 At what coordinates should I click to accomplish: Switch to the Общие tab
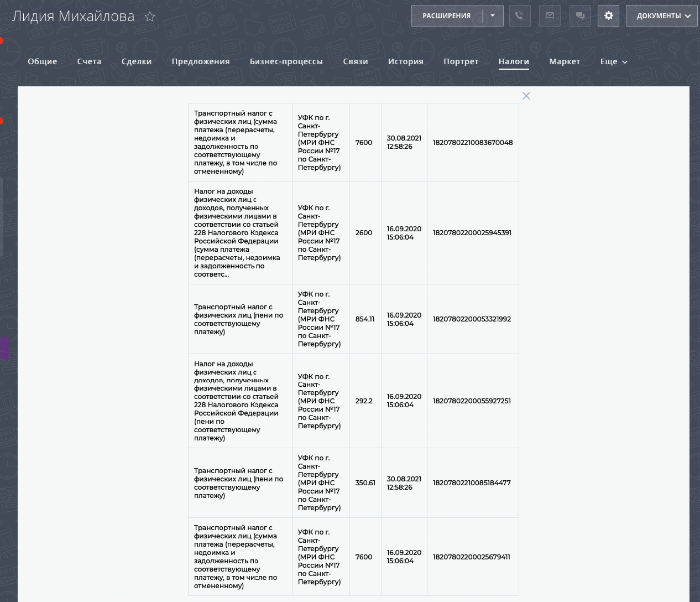coord(43,61)
